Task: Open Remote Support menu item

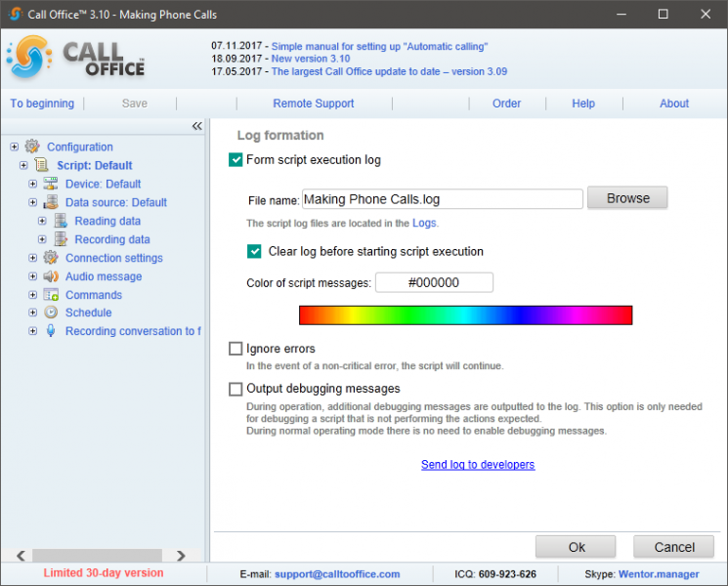Action: coord(314,104)
